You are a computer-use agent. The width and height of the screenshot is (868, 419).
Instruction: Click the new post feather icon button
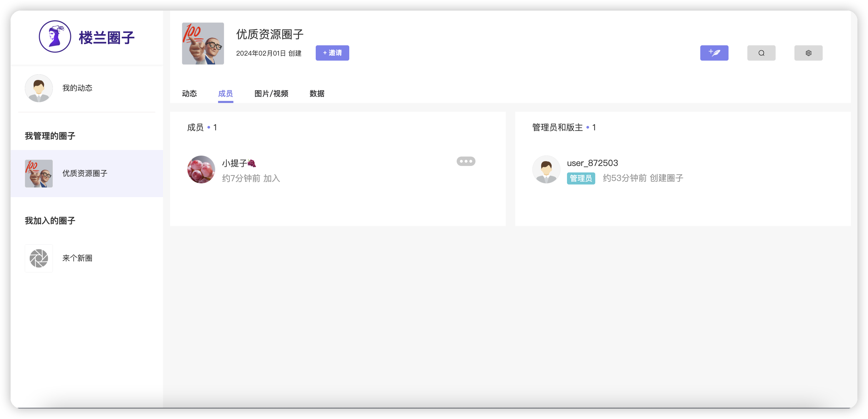coord(714,53)
